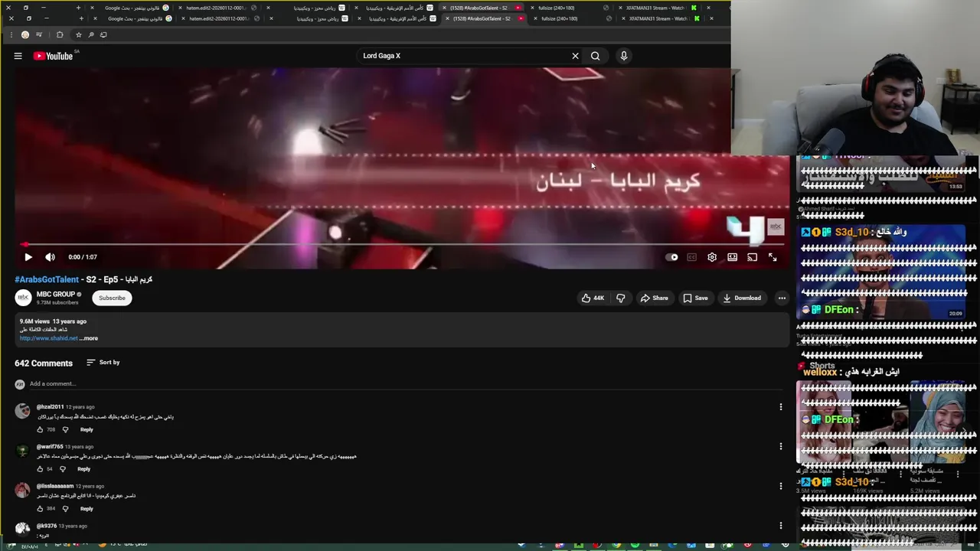Click the 13 years ago timestamp of @warif765
980x551 pixels.
click(x=80, y=447)
